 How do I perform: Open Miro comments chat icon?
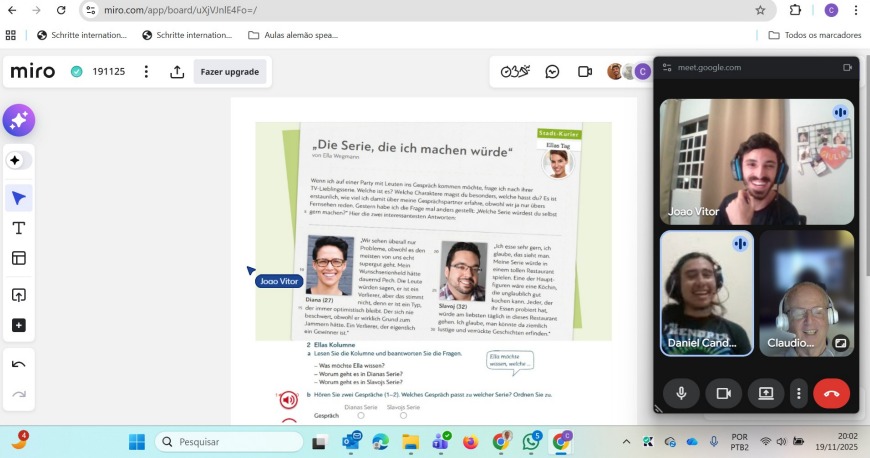[x=552, y=72]
